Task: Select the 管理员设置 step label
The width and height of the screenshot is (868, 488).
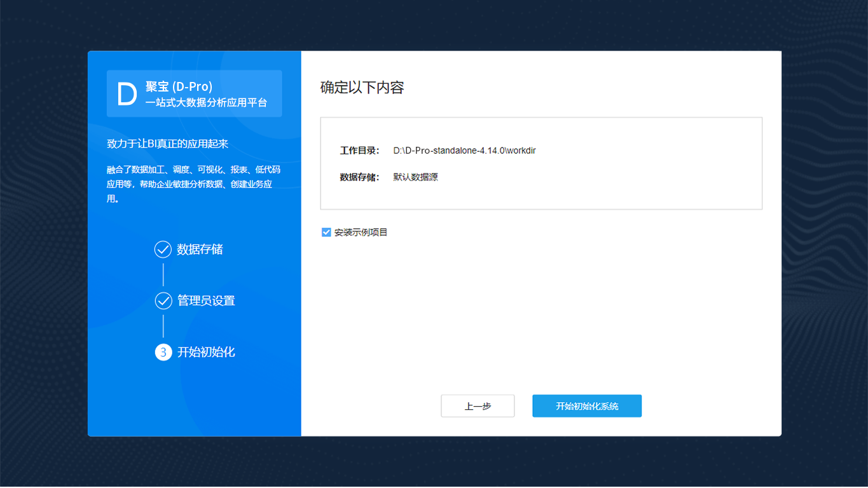Action: [x=206, y=301]
